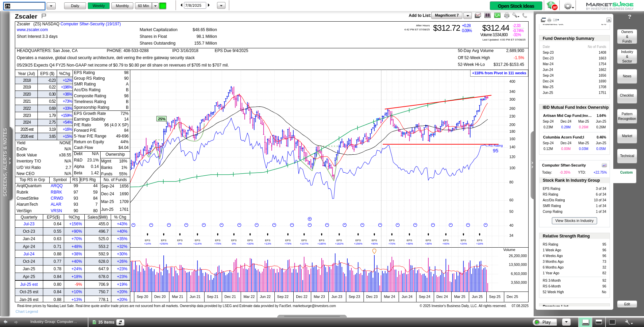Screen dimensions: 644x327
Task: Click the side panel window-stack icon
Action: [543, 20]
